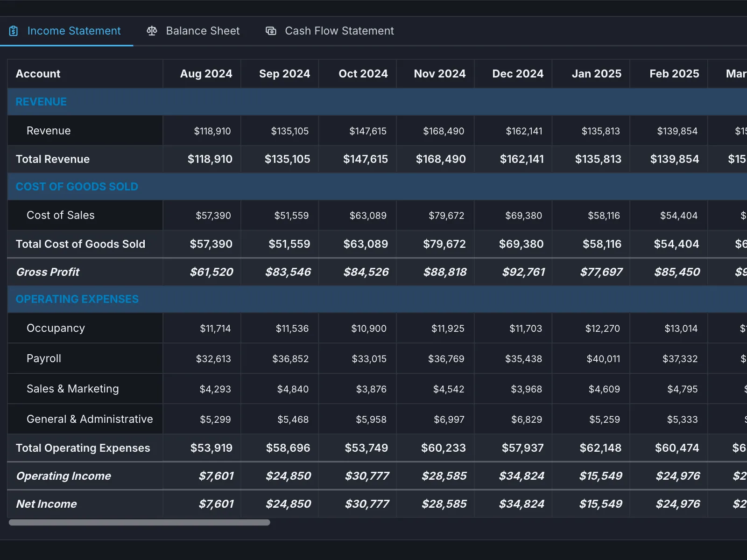Select the Gross Profit row label
This screenshot has height=560, width=747.
point(48,272)
